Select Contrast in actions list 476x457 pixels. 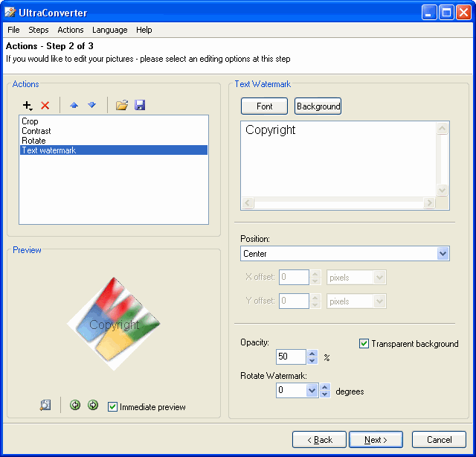114,131
